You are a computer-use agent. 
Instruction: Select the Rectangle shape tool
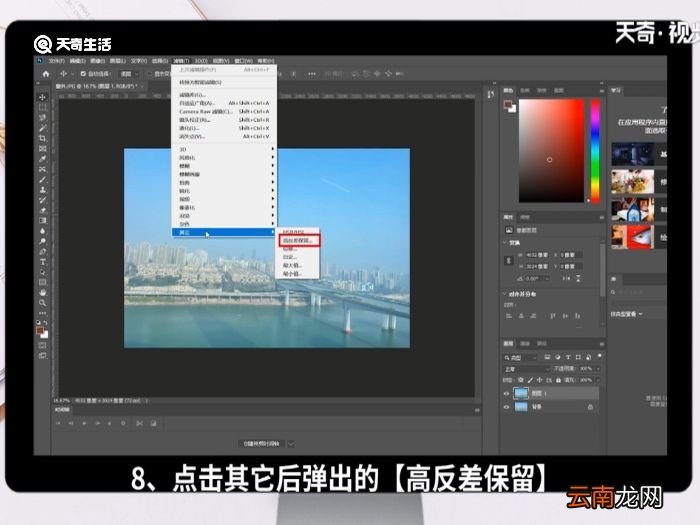pyautogui.click(x=42, y=282)
